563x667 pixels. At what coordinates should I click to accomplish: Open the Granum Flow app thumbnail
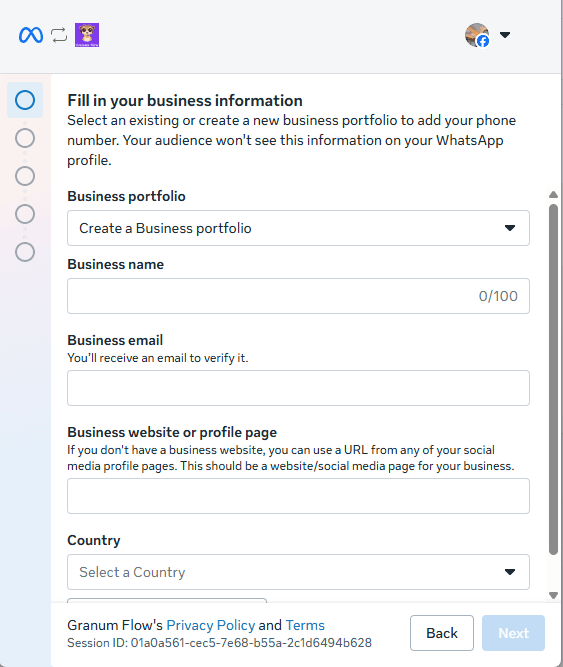pyautogui.click(x=87, y=35)
